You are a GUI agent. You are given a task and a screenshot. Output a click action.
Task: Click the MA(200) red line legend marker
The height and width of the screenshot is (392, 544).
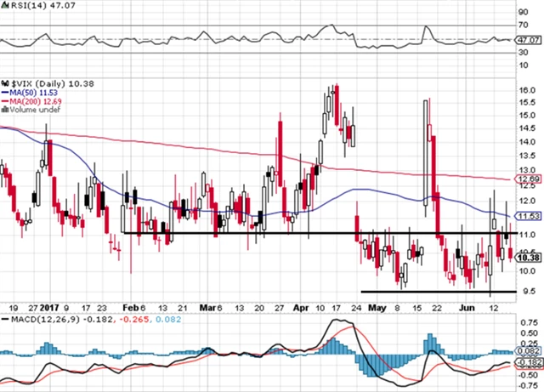(x=3, y=99)
